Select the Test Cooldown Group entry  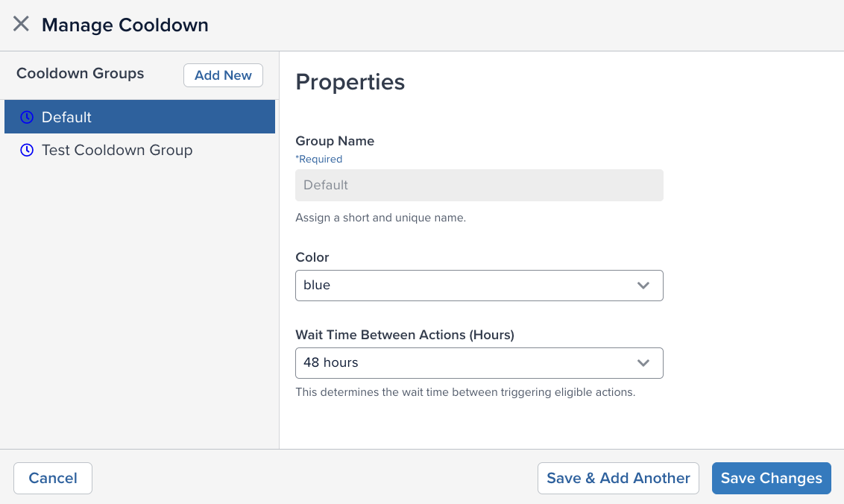117,150
